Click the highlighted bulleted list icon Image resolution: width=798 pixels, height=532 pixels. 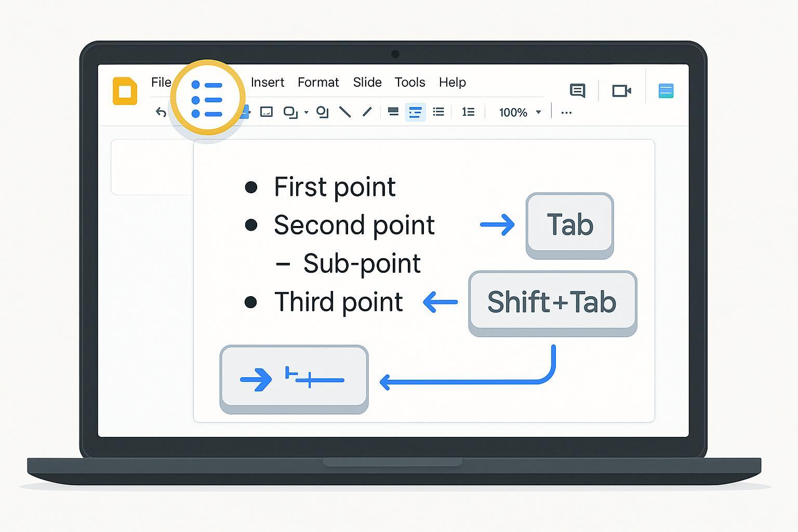207,99
